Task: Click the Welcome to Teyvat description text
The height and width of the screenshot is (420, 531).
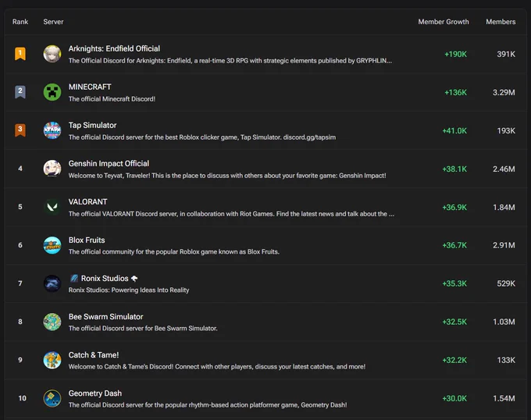Action: tap(227, 176)
